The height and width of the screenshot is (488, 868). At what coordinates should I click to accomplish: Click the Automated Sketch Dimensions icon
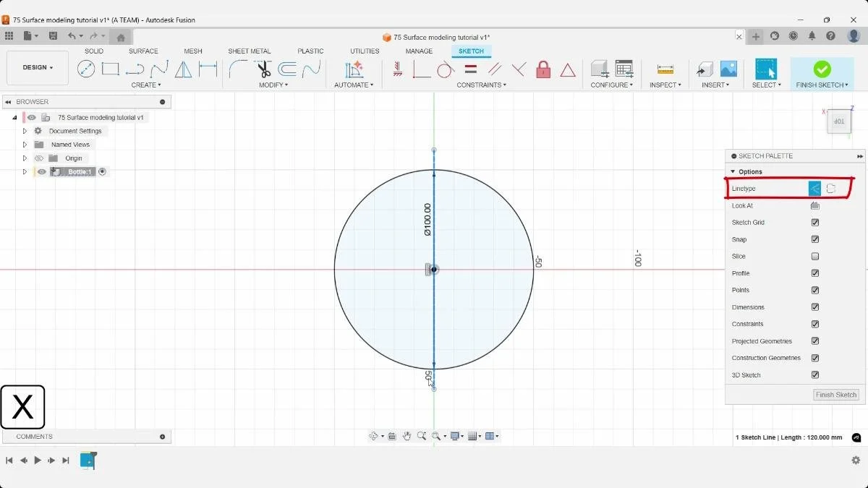(x=354, y=69)
